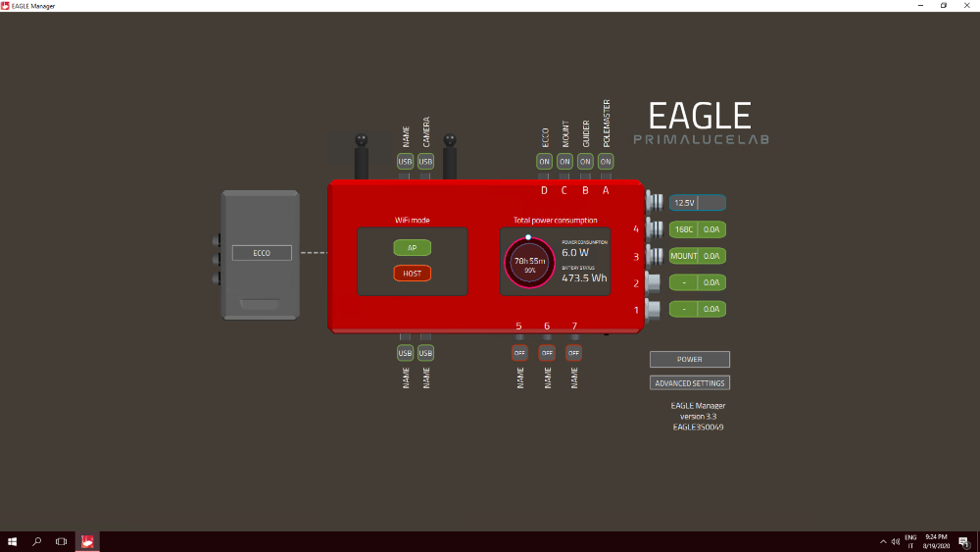Click the CAMERA USB name label
This screenshot has width=980, height=552.
point(426,132)
